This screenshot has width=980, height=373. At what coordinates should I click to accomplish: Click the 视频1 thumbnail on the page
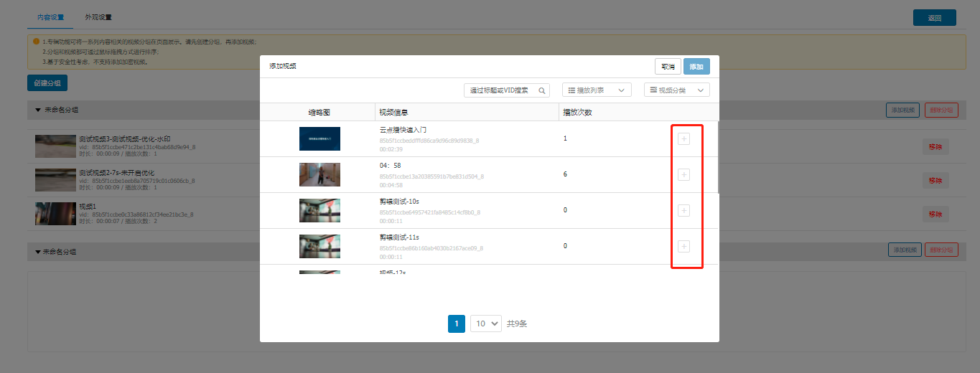point(55,214)
